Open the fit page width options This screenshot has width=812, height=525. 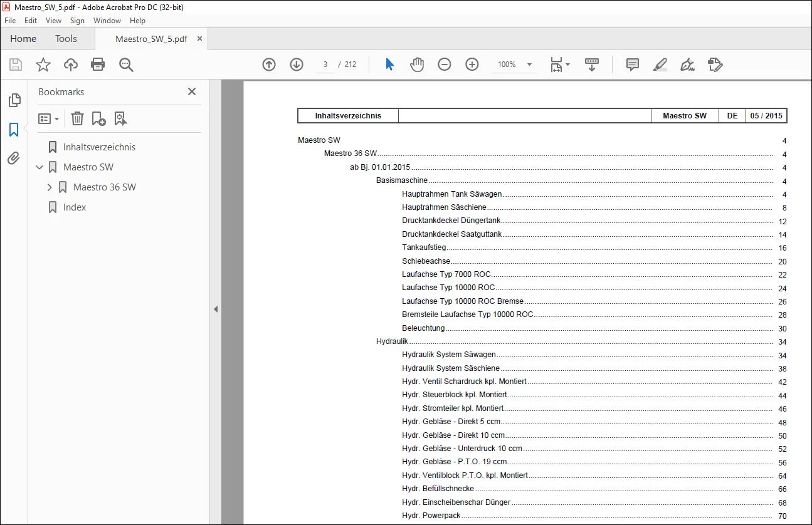[x=559, y=65]
